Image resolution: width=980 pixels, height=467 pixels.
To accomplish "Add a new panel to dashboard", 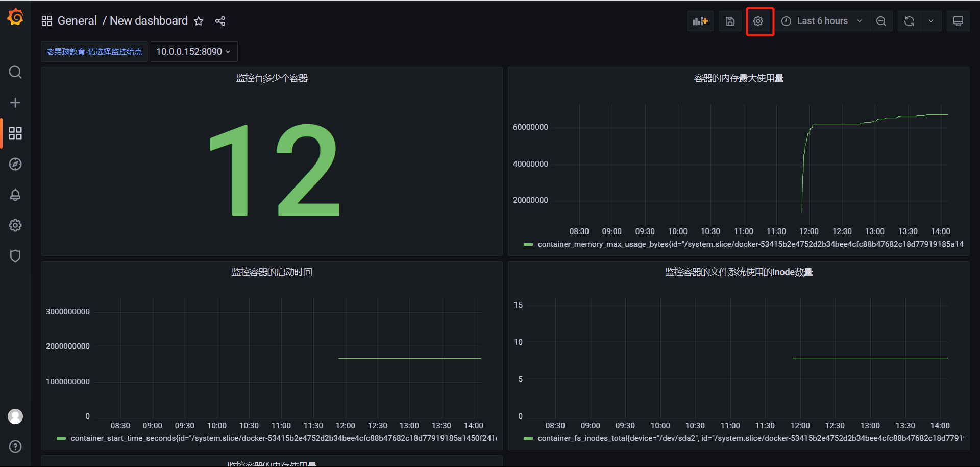I will coord(700,21).
